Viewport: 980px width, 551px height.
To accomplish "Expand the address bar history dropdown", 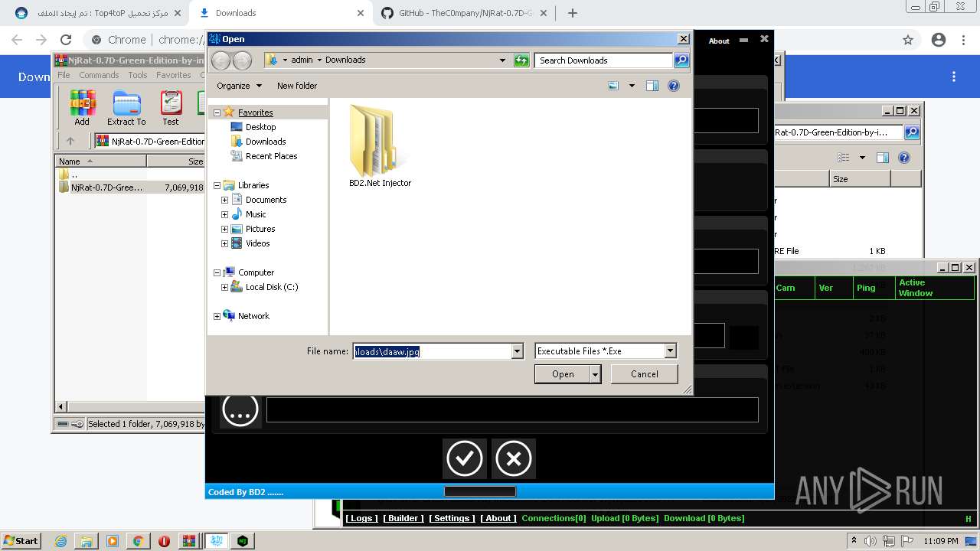I will point(502,60).
